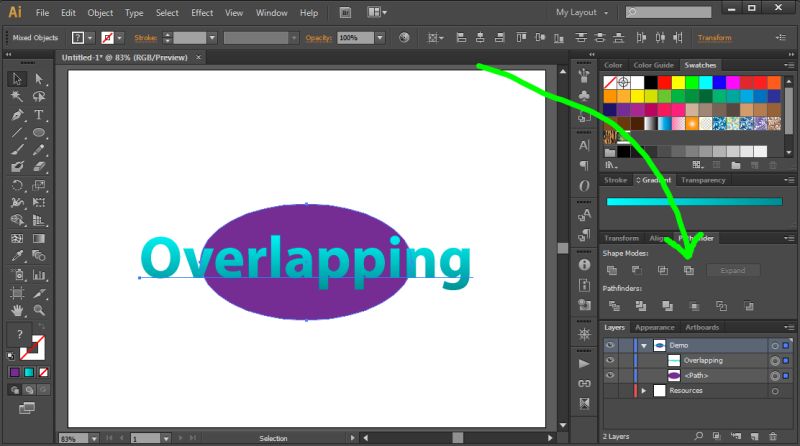Open the stroke weight dropdown
This screenshot has width=800, height=446.
[212, 38]
